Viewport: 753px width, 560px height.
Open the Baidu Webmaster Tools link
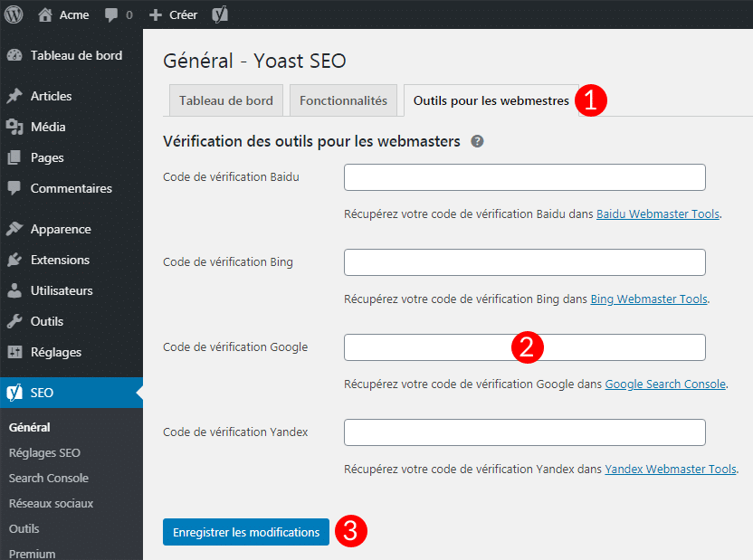(x=658, y=214)
